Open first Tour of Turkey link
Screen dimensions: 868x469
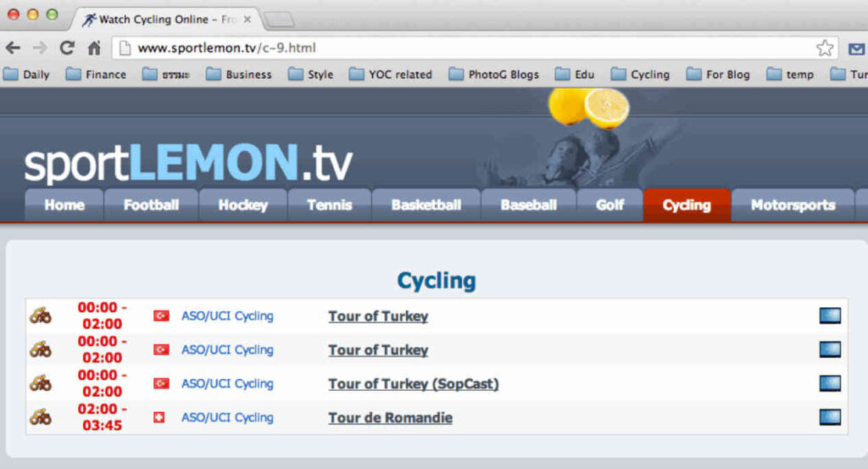pyautogui.click(x=378, y=316)
